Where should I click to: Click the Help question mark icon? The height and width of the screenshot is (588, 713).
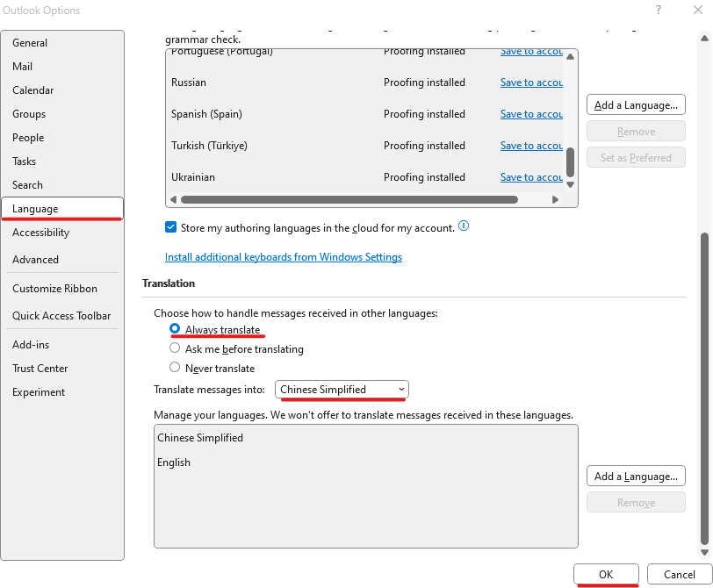tap(658, 10)
